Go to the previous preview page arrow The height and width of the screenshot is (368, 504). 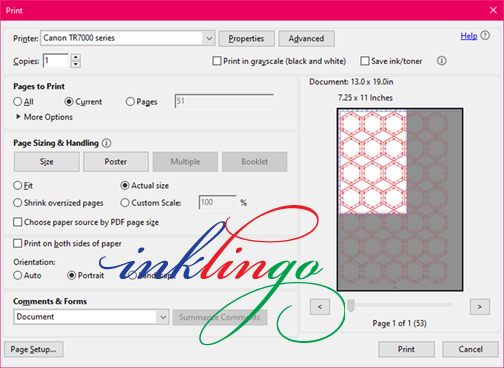(320, 307)
